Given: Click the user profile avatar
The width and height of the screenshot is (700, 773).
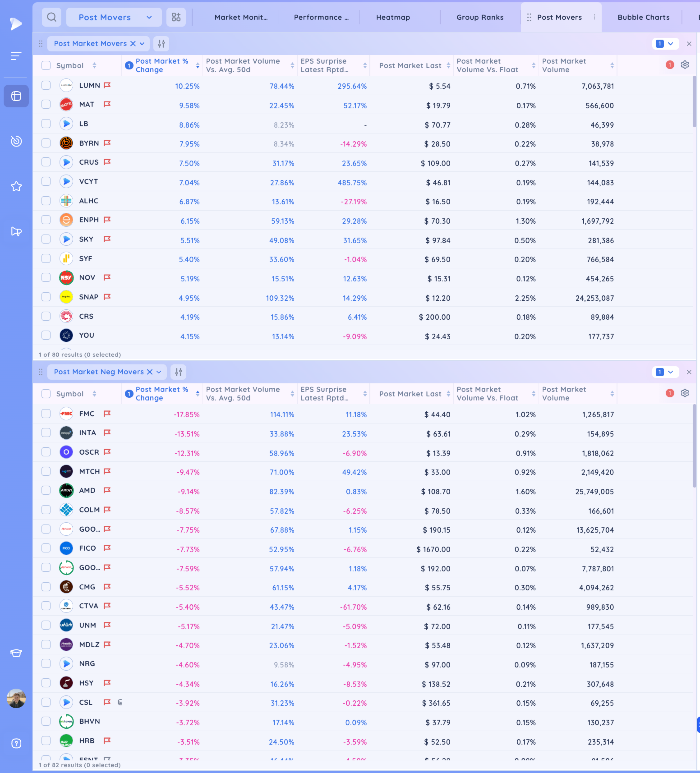Looking at the screenshot, I should (16, 698).
